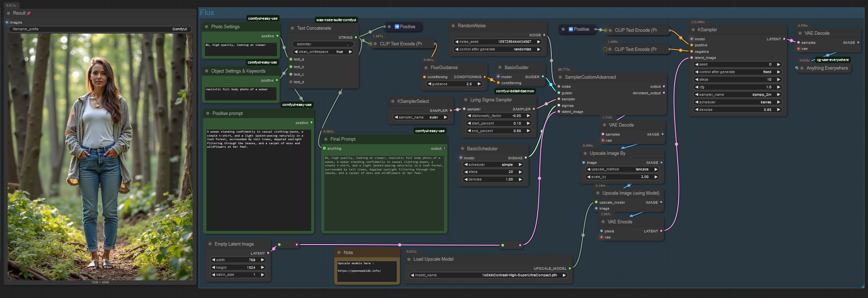Screen dimensions: 868x298
Task: Open sampler_name dropdown in KSamplerSelect
Action: [x=420, y=117]
